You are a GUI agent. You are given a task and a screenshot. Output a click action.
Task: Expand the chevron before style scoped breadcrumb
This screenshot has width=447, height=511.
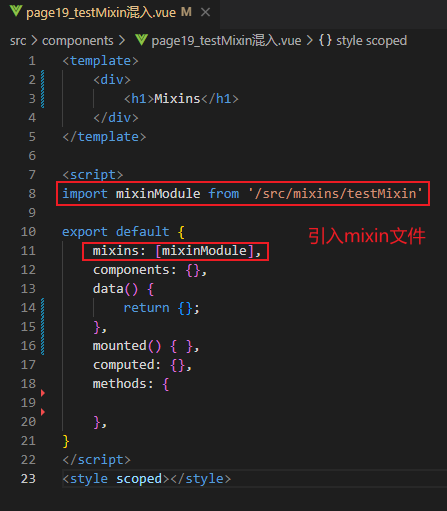point(310,41)
